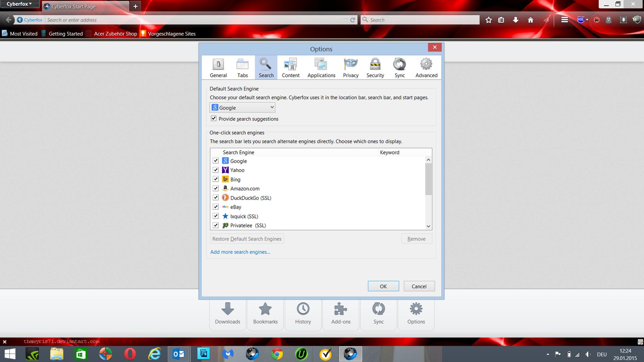This screenshot has height=362, width=644.
Task: Open the Most Visited bookmarks folder
Action: click(x=19, y=34)
